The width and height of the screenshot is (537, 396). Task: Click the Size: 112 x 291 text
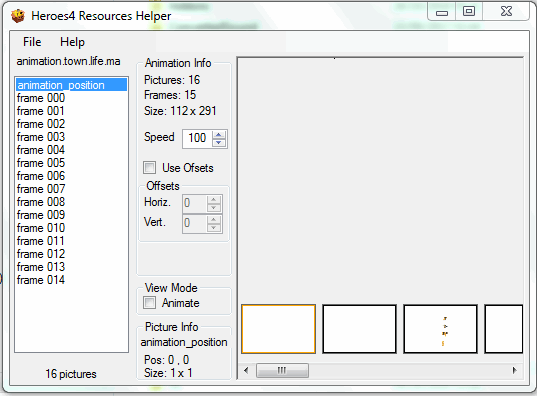(180, 111)
